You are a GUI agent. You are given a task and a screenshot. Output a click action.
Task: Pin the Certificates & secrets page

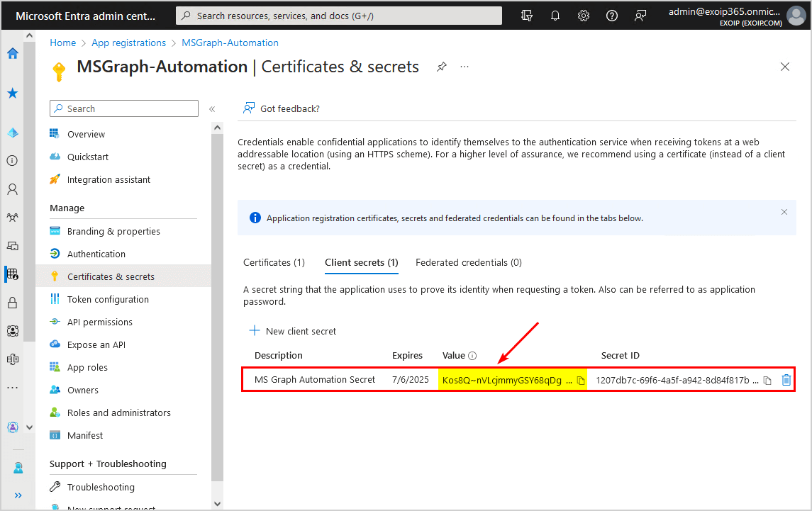click(442, 67)
